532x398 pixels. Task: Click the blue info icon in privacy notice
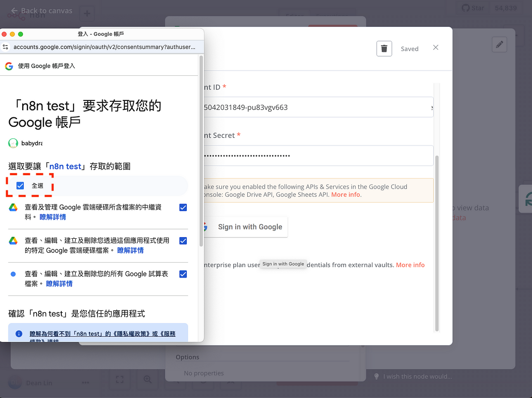19,334
